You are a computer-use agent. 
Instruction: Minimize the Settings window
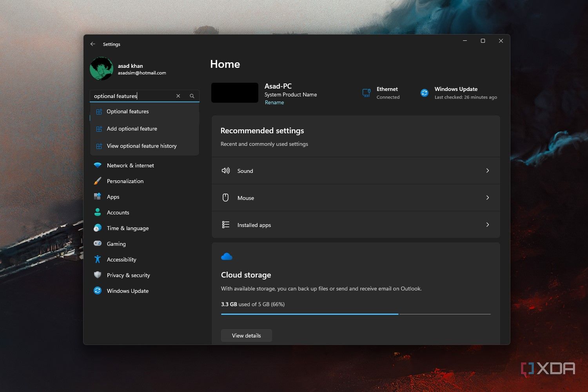coord(465,41)
